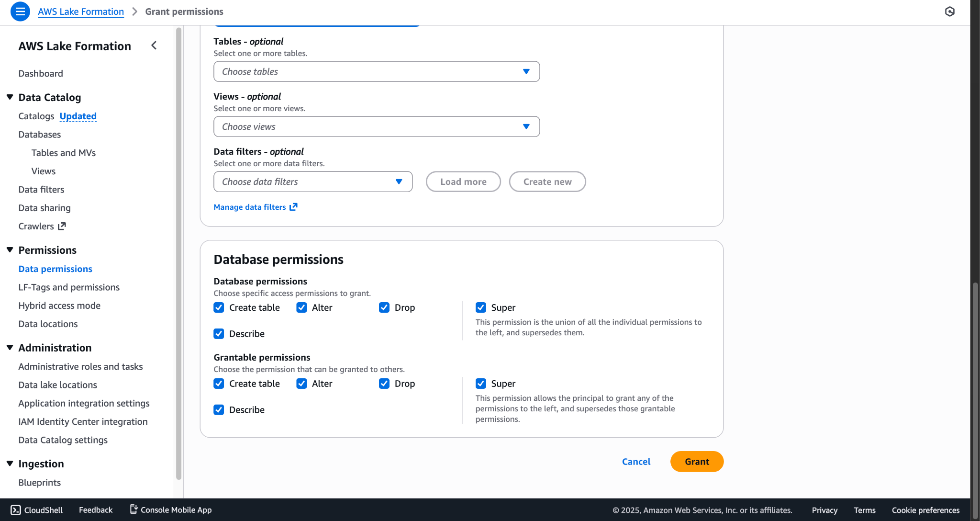
Task: Uncheck Create table under Database permissions
Action: pos(219,307)
